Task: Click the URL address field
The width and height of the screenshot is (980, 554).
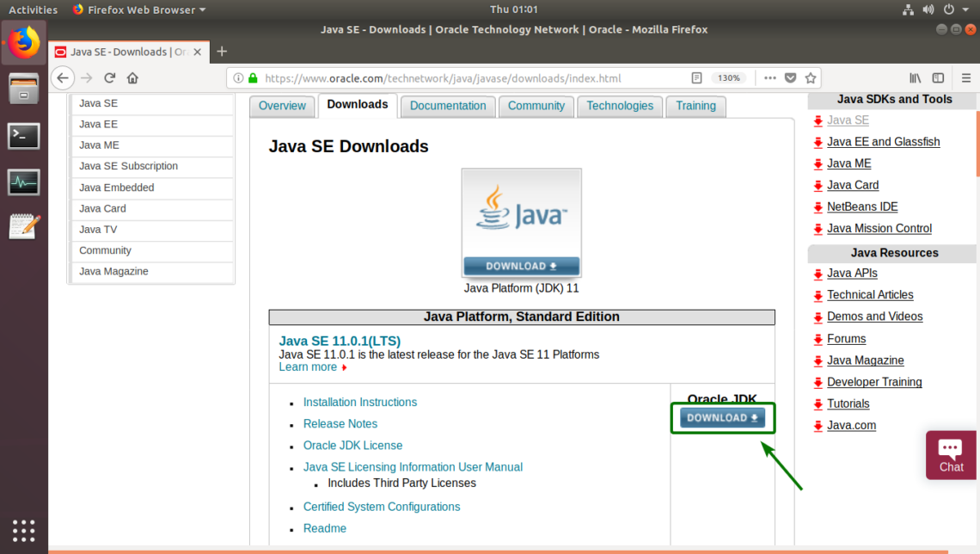Action: 443,78
